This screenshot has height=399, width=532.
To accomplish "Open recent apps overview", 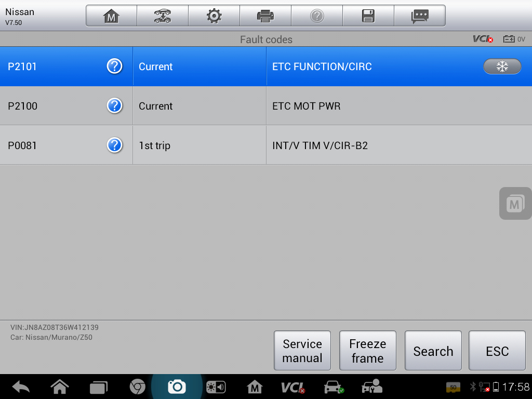I will point(99,387).
